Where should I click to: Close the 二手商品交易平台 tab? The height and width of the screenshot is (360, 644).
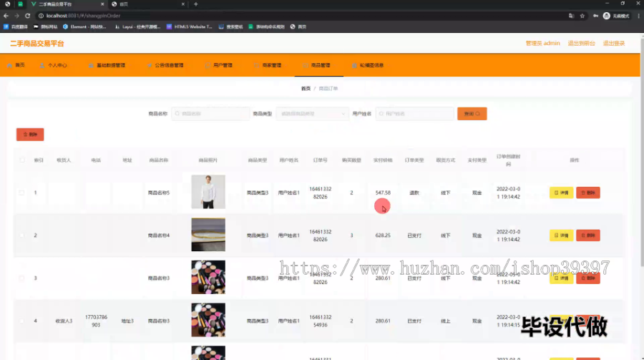[x=102, y=4]
